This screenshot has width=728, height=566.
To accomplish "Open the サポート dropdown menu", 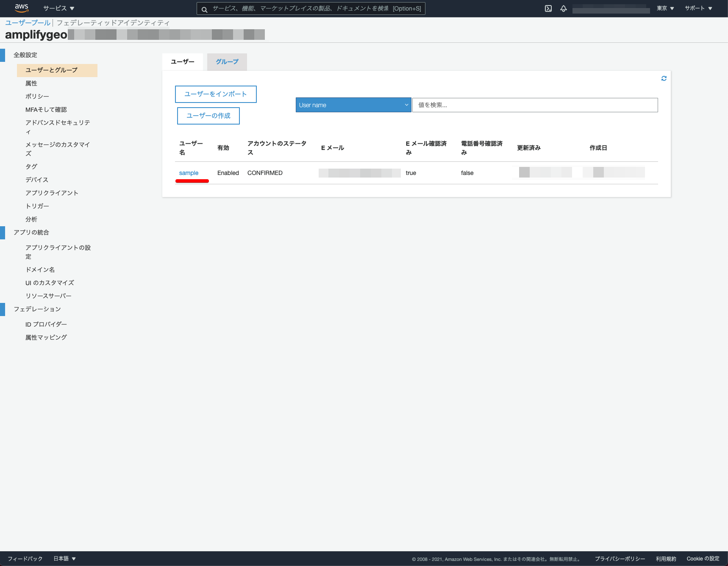I will [698, 8].
